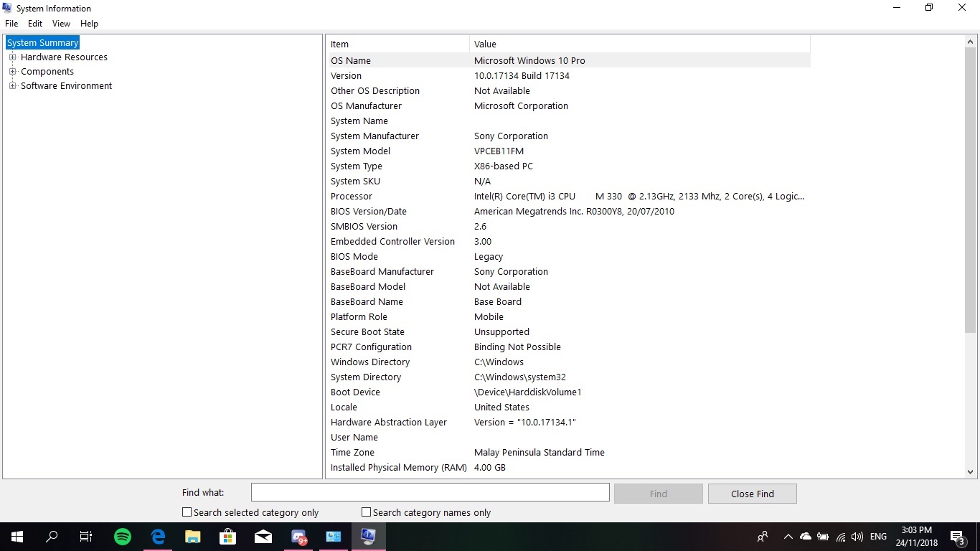Viewport: 980px width, 551px height.
Task: Select the Locale row
Action: coord(570,407)
